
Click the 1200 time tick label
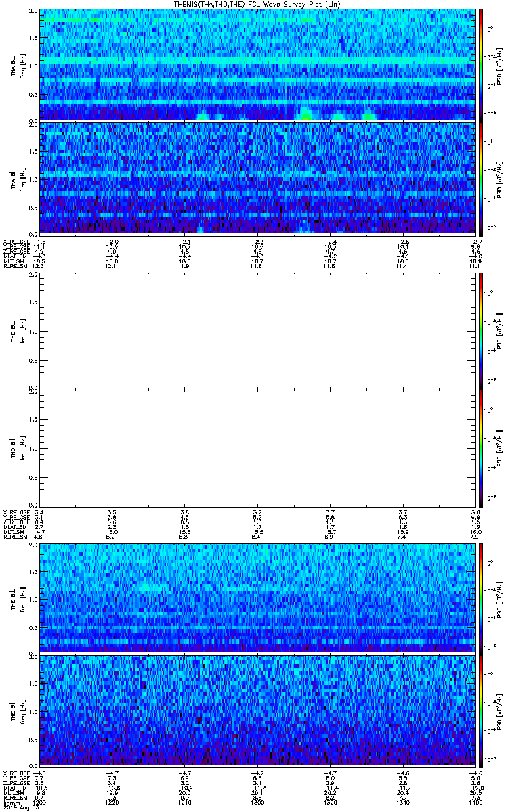tap(39, 802)
